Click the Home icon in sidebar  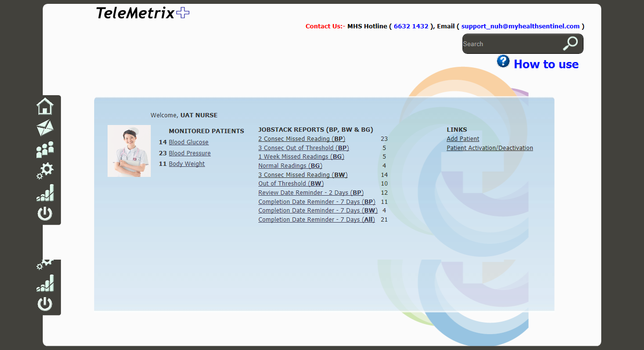[x=45, y=106]
